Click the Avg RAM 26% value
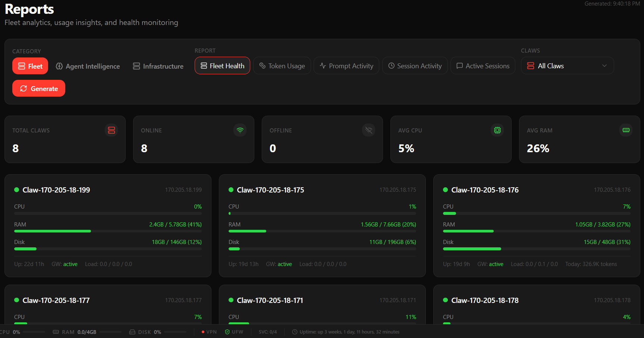The image size is (644, 338). [538, 148]
